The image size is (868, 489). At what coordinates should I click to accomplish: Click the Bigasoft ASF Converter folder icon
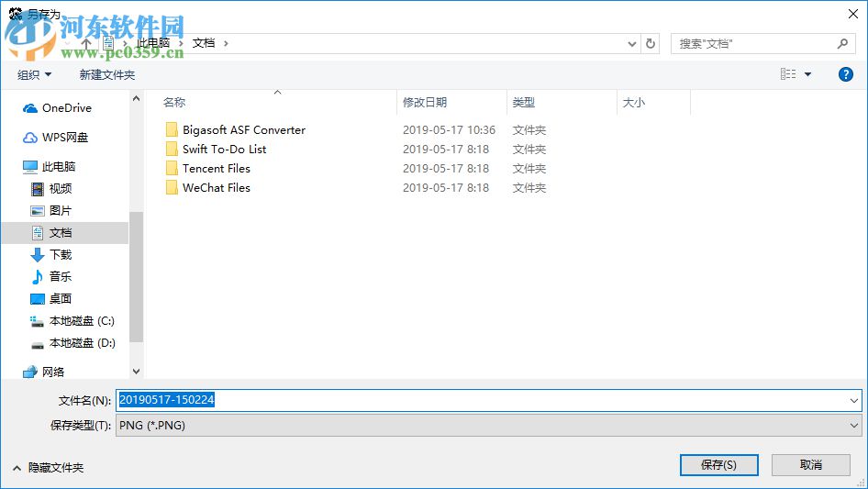(172, 130)
